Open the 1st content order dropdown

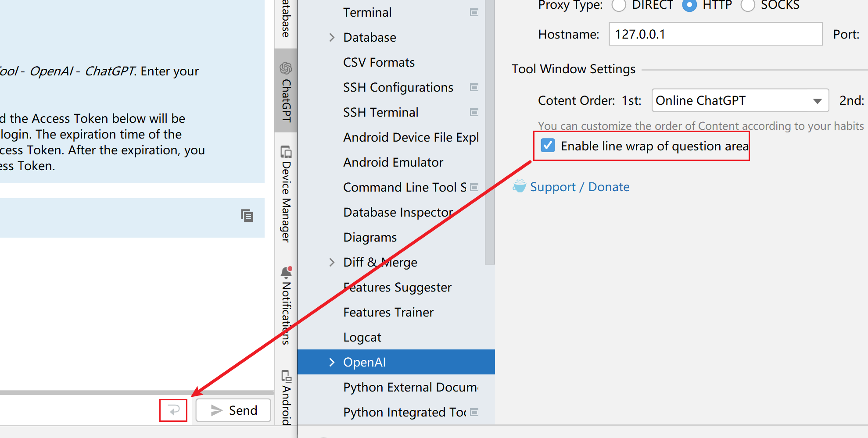click(740, 100)
